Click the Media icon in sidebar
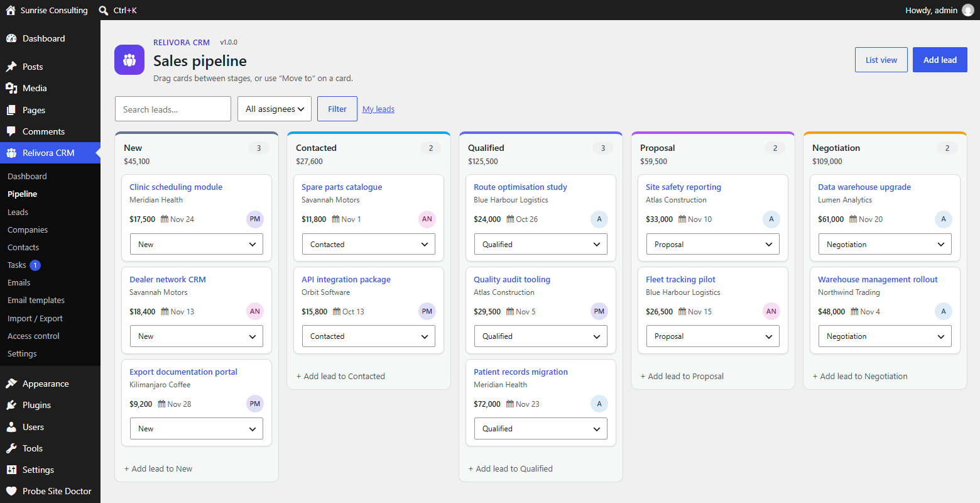The width and height of the screenshot is (980, 503). pos(11,88)
